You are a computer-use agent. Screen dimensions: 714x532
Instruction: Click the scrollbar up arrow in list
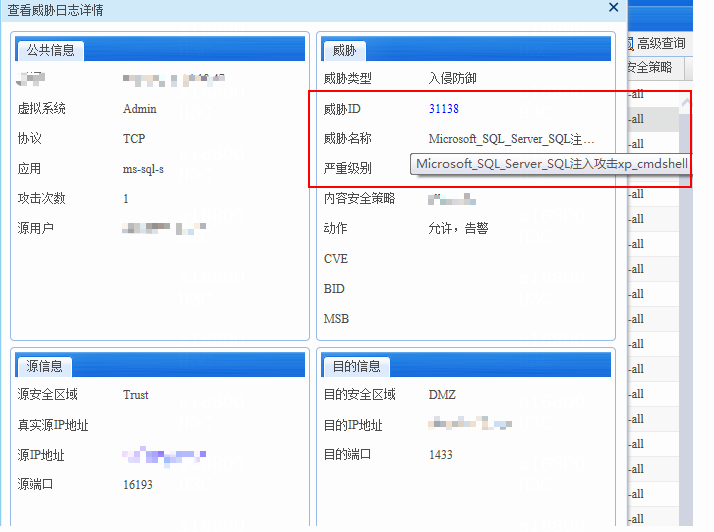tap(686, 102)
